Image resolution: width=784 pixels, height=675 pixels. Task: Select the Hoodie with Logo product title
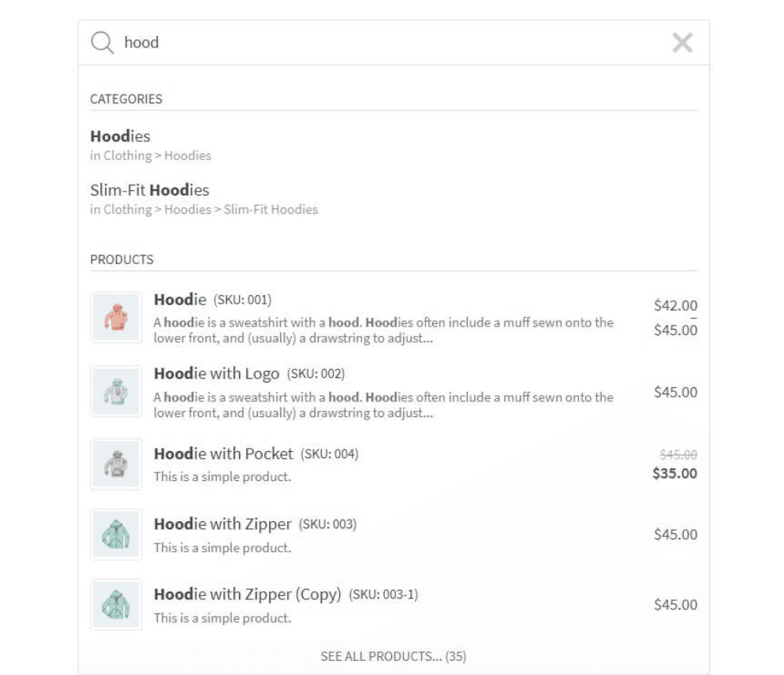pos(216,374)
